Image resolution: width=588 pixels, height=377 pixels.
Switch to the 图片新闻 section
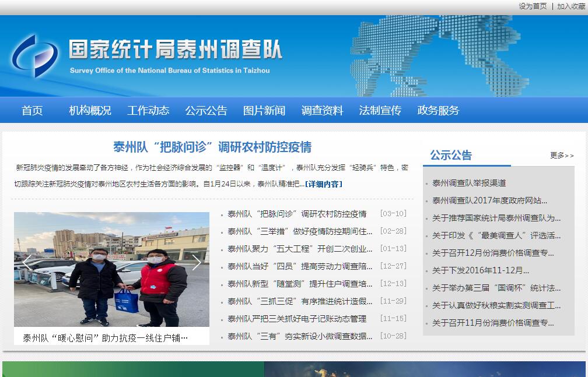click(x=264, y=111)
